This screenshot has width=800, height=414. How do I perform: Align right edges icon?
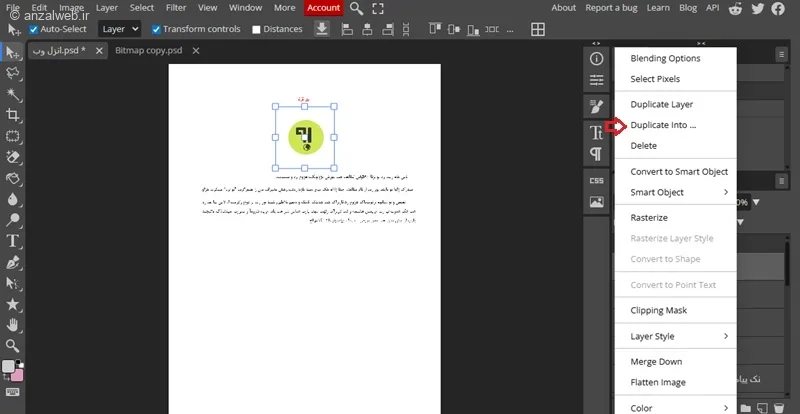coord(388,29)
